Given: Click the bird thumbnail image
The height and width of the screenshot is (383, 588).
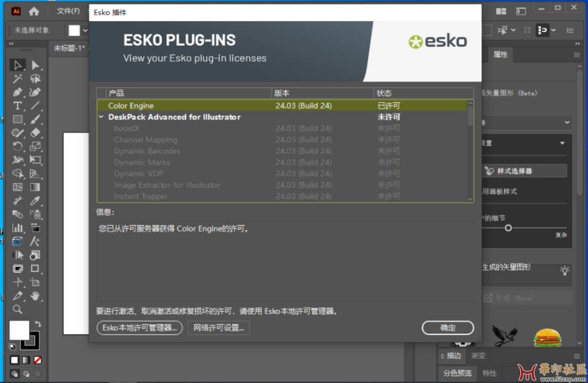Looking at the screenshot, I should pyautogui.click(x=505, y=335).
